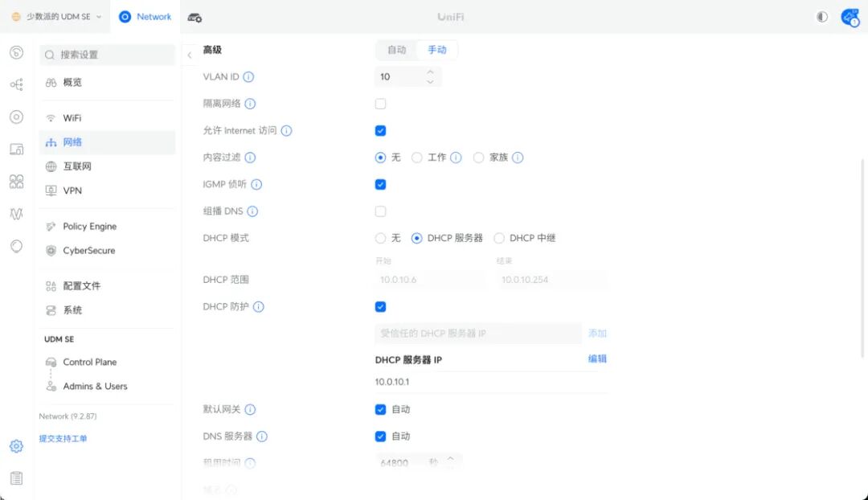
Task: Open the device manager icon next to Network
Action: 194,17
